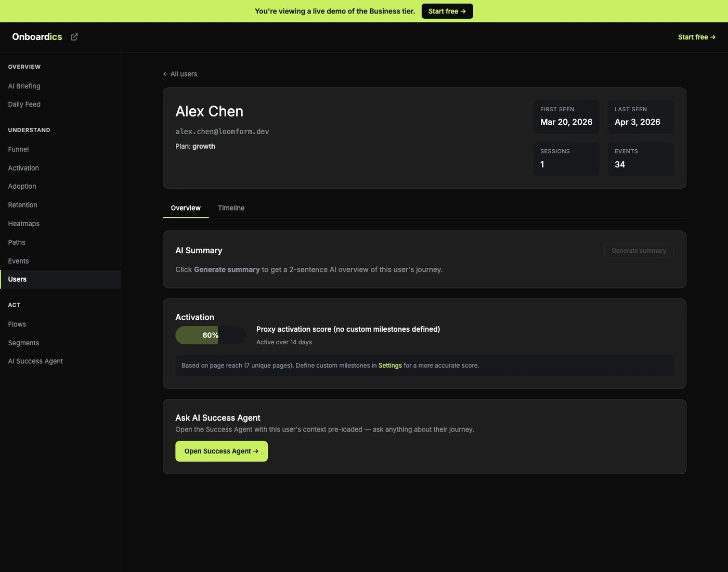The height and width of the screenshot is (572, 728).
Task: Click the Plan: growth label
Action: tap(195, 147)
